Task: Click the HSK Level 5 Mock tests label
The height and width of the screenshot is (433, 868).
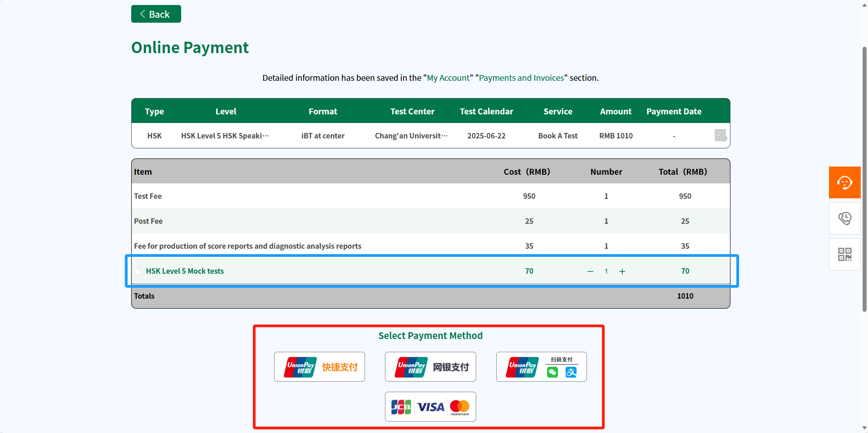Action: [185, 271]
